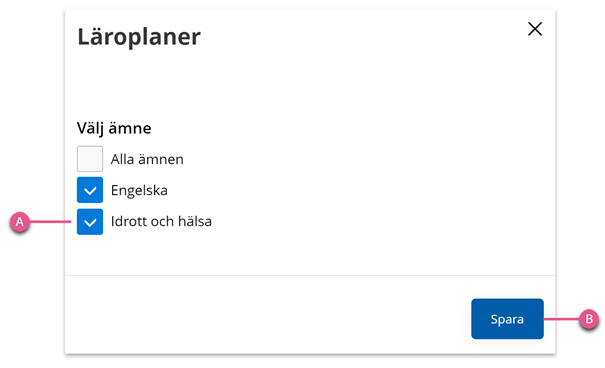The image size is (605, 368).
Task: Click the Alla ämnen label text
Action: point(147,159)
